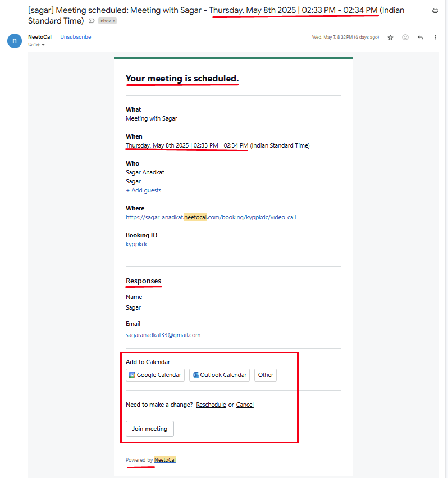This screenshot has height=478, width=448.
Task: Click the Responses section heading
Action: tap(143, 281)
